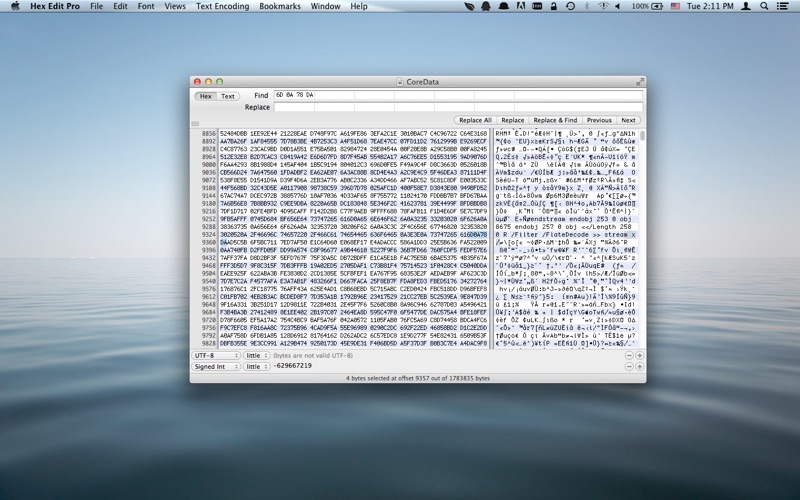Open the Text Encoding menu
The height and width of the screenshot is (500, 800).
tap(222, 6)
